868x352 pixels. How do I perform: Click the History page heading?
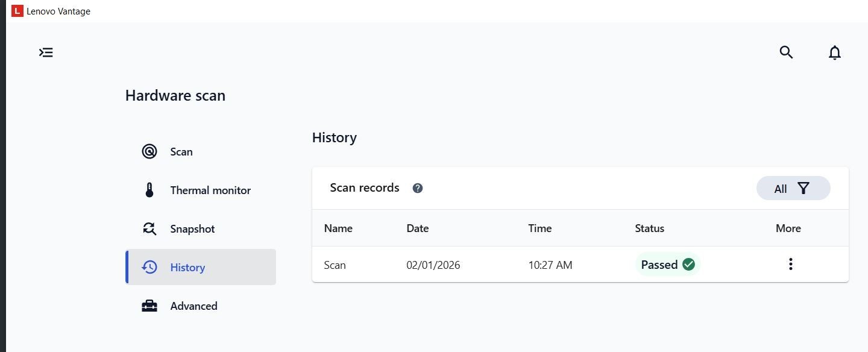335,137
